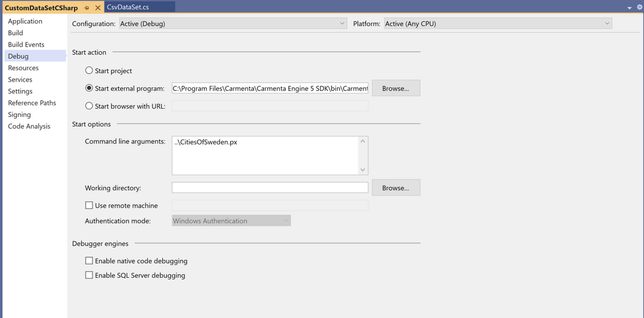
Task: Click the Working directory field
Action: tap(270, 188)
